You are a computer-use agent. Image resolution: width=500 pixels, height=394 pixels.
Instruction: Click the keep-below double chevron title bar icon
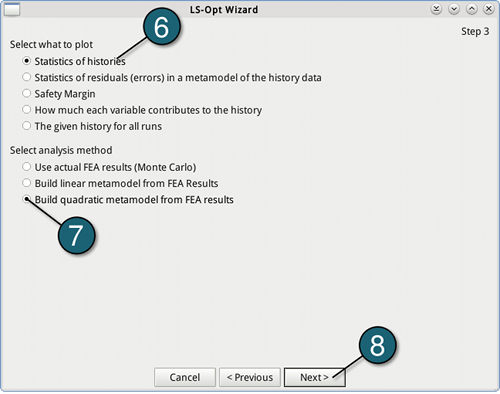coord(436,9)
